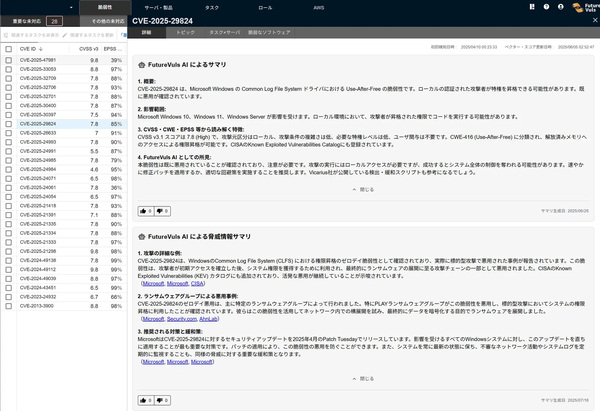Click thumbs down on FutureVuls AI summary
Image resolution: width=600 pixels, height=411 pixels.
point(162,211)
